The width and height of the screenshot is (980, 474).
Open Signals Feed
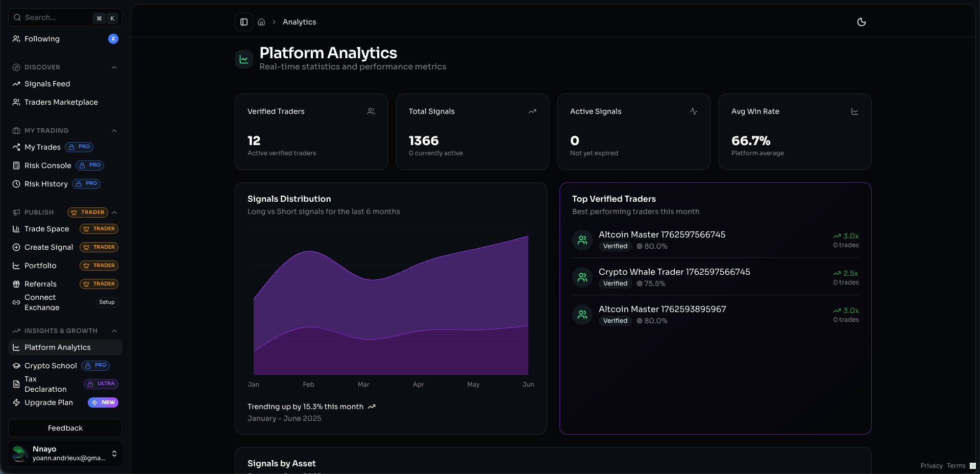click(65, 84)
